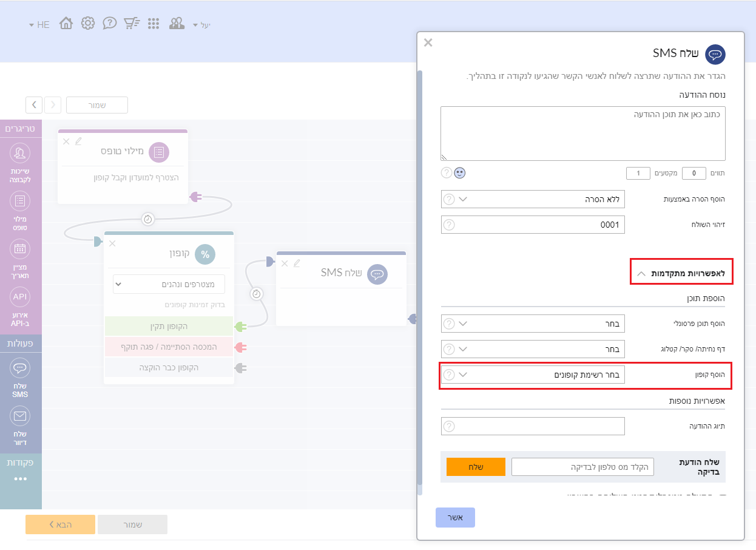Open the shopping cart icon

(132, 24)
